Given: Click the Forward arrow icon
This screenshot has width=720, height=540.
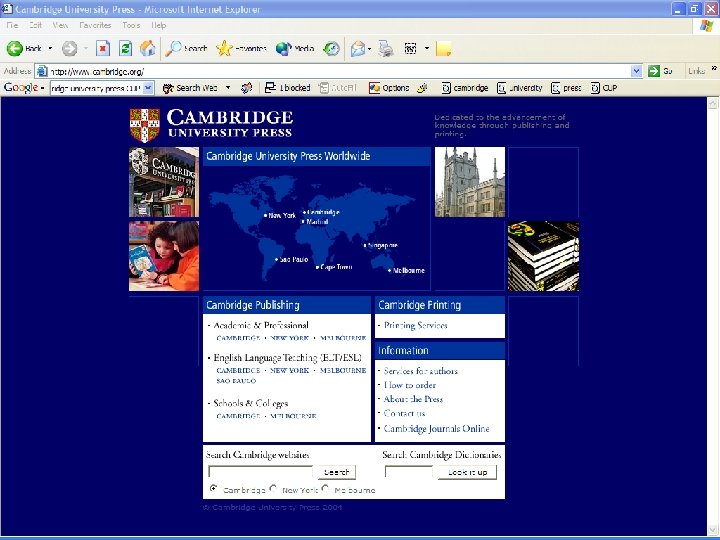Looking at the screenshot, I should (x=69, y=48).
